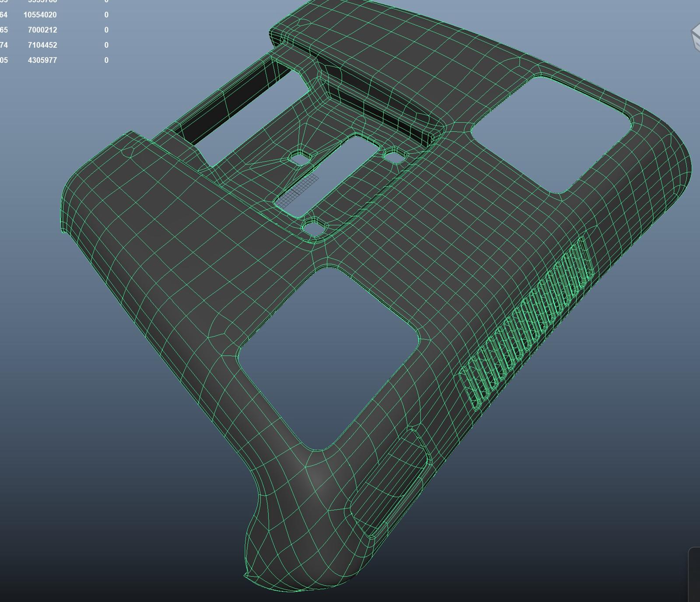Click the 0 in the 10554020 row
The height and width of the screenshot is (602, 700).
tap(106, 15)
